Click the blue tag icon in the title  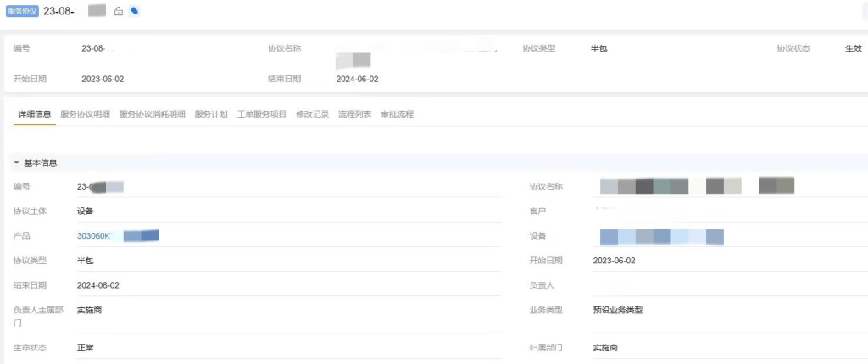click(x=134, y=11)
